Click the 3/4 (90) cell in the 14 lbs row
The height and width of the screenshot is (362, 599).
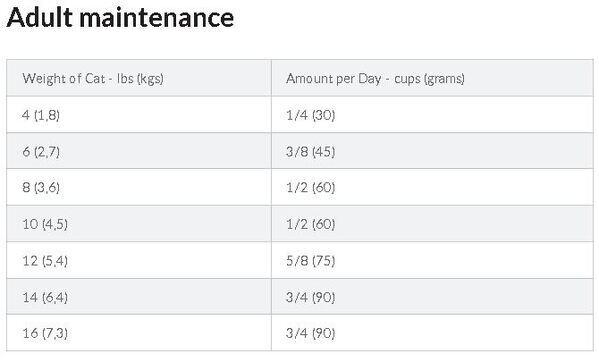click(432, 297)
